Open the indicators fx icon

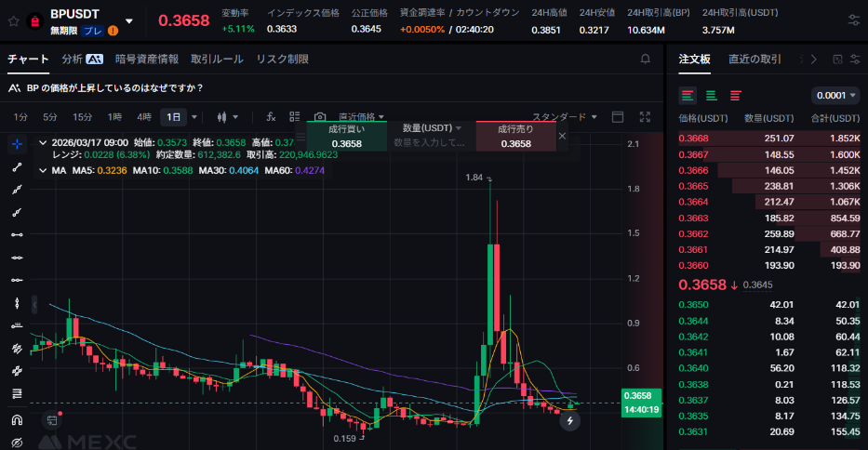(271, 117)
